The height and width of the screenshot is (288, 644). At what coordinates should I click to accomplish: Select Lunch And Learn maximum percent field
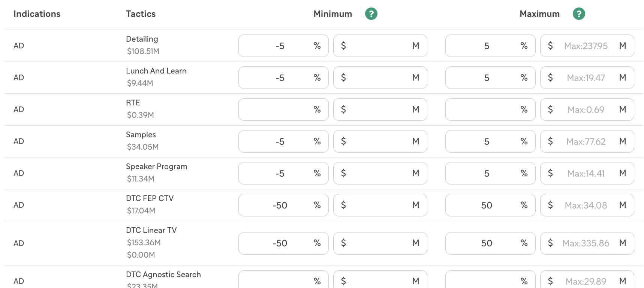pyautogui.click(x=490, y=78)
